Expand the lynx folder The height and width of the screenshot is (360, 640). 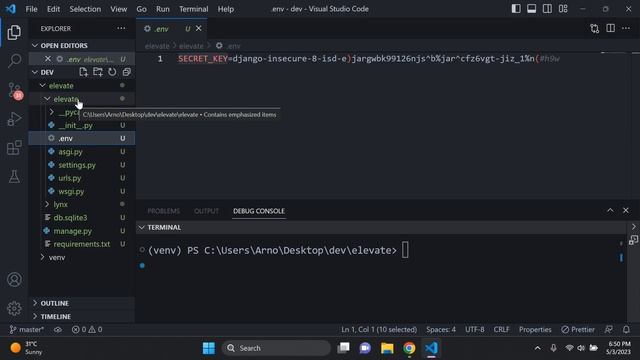tap(60, 204)
